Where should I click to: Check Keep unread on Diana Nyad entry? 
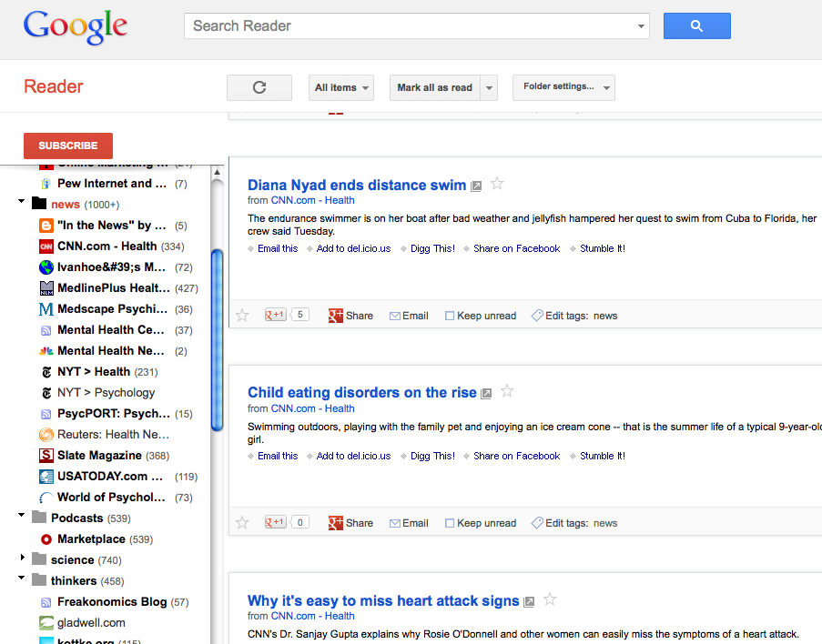(450, 316)
